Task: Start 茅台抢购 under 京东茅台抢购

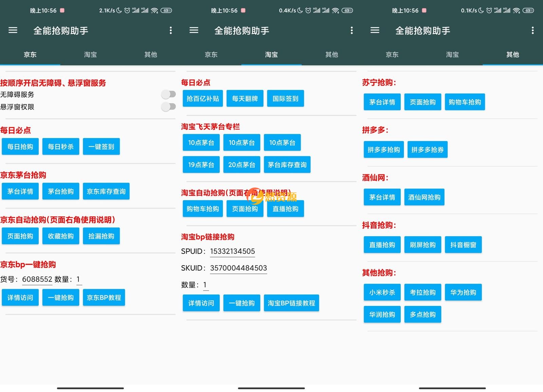Action: coord(61,191)
